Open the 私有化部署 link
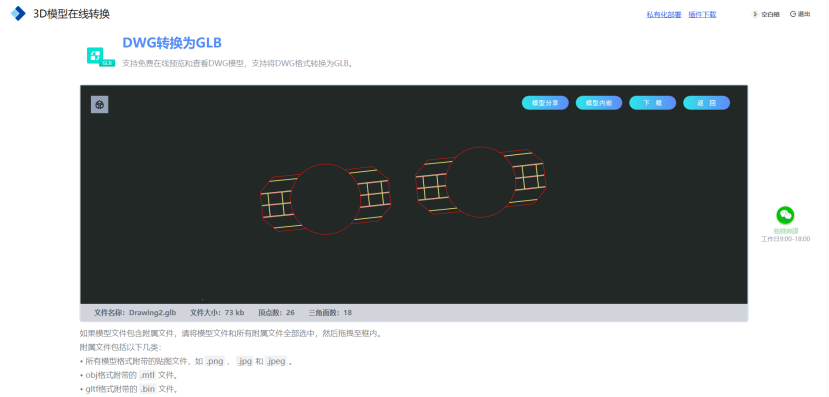This screenshot has width=829, height=397. click(x=664, y=14)
